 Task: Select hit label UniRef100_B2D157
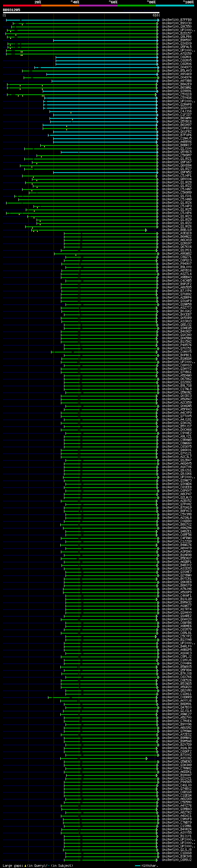(177, 33)
